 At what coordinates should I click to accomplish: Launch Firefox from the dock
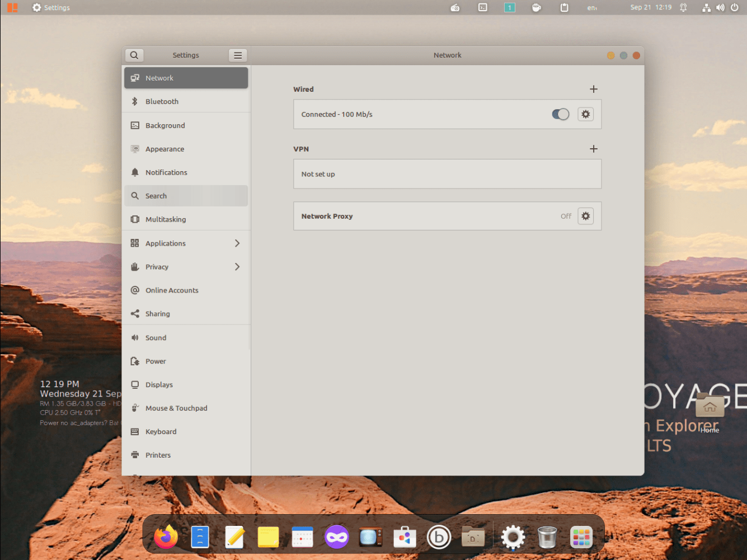click(166, 536)
